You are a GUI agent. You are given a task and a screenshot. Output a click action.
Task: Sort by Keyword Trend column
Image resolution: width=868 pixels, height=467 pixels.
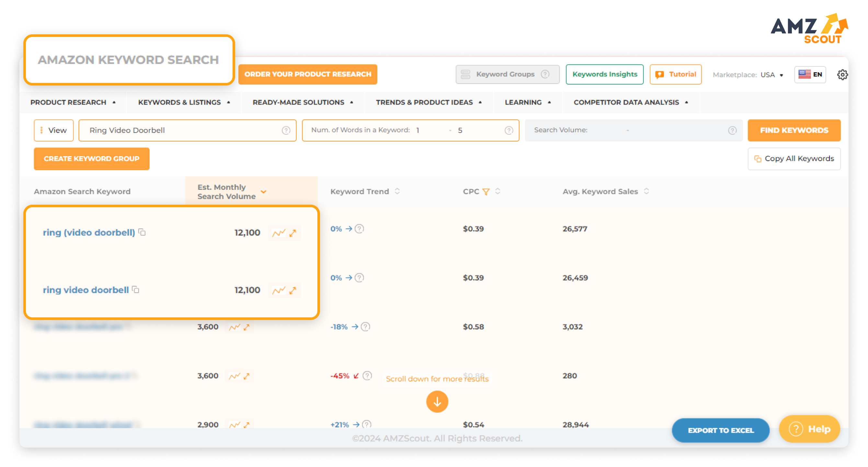click(x=397, y=191)
